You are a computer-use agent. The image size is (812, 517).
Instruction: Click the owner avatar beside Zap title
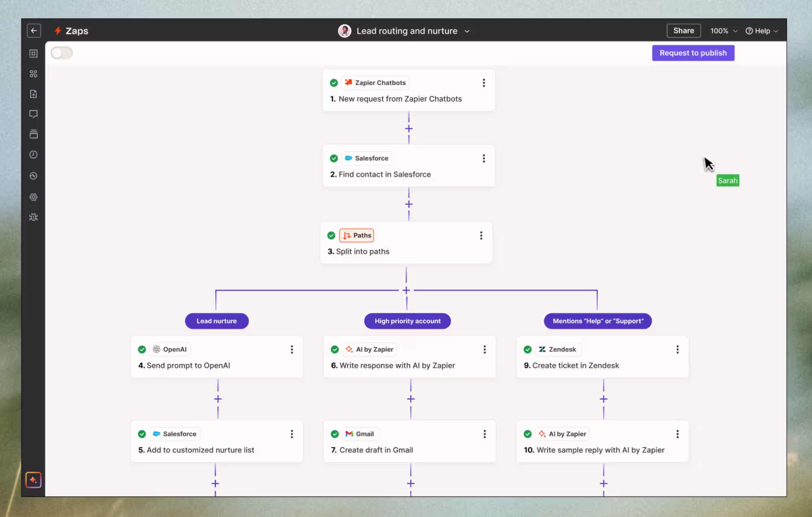pos(344,31)
